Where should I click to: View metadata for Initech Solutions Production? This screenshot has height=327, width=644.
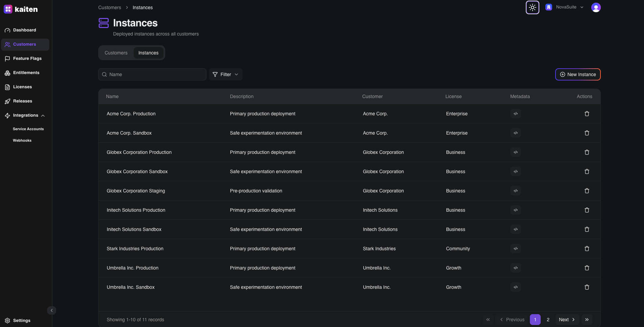click(x=515, y=210)
